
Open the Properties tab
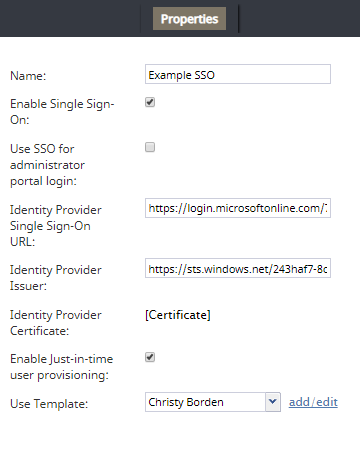point(189,19)
